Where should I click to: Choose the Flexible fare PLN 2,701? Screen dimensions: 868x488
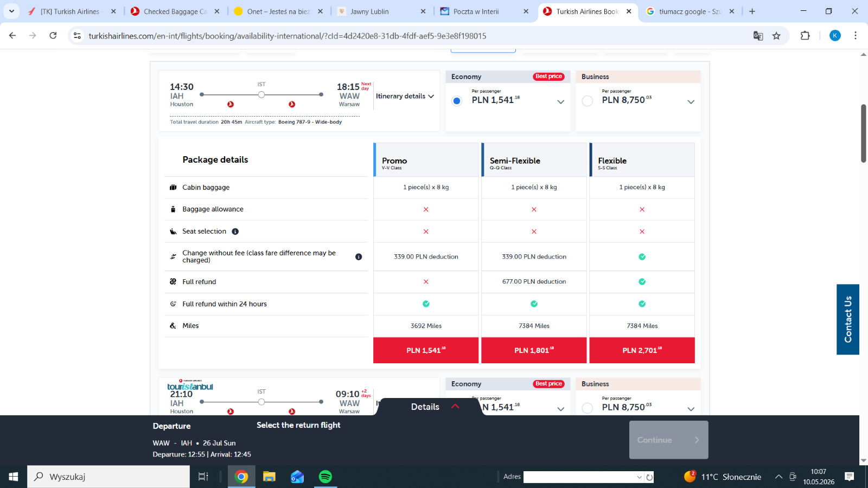(x=642, y=350)
